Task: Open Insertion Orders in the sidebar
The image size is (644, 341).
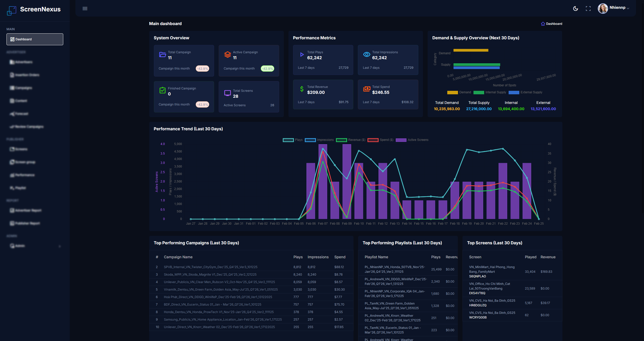Action: coord(27,75)
